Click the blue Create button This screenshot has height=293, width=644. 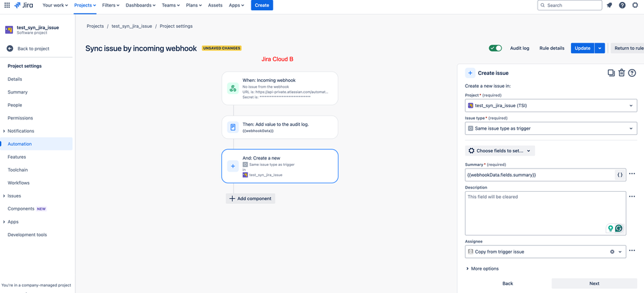[x=262, y=5]
